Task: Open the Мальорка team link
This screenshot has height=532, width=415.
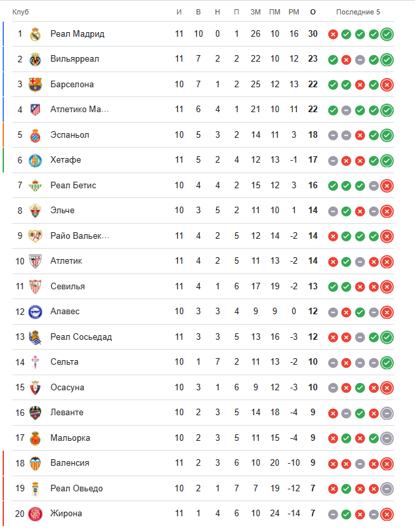Action: tap(70, 438)
